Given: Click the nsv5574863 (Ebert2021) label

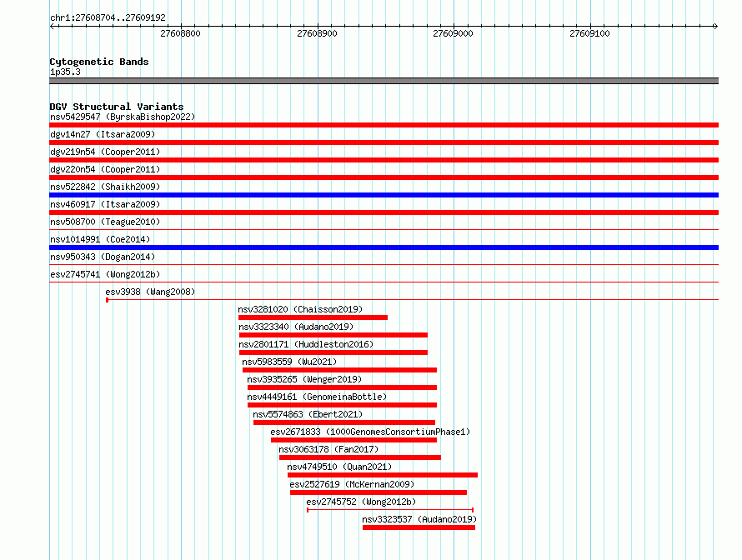Looking at the screenshot, I should pyautogui.click(x=308, y=414).
